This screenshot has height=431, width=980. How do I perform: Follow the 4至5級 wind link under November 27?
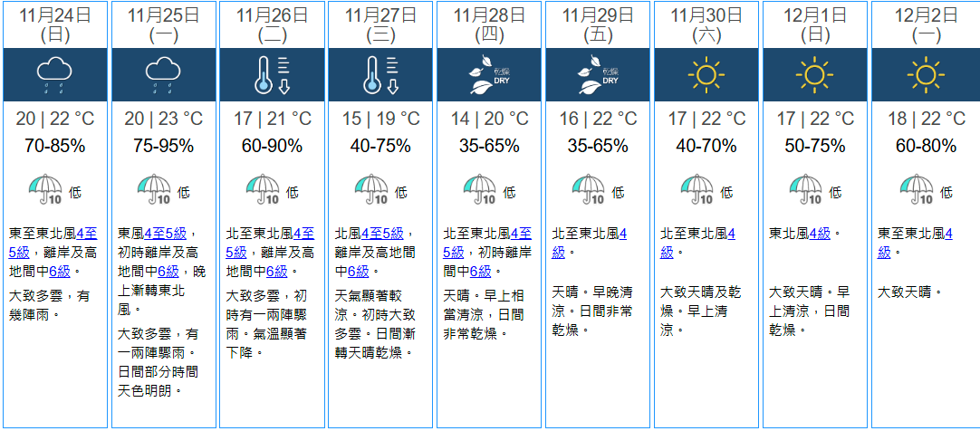pyautogui.click(x=380, y=234)
